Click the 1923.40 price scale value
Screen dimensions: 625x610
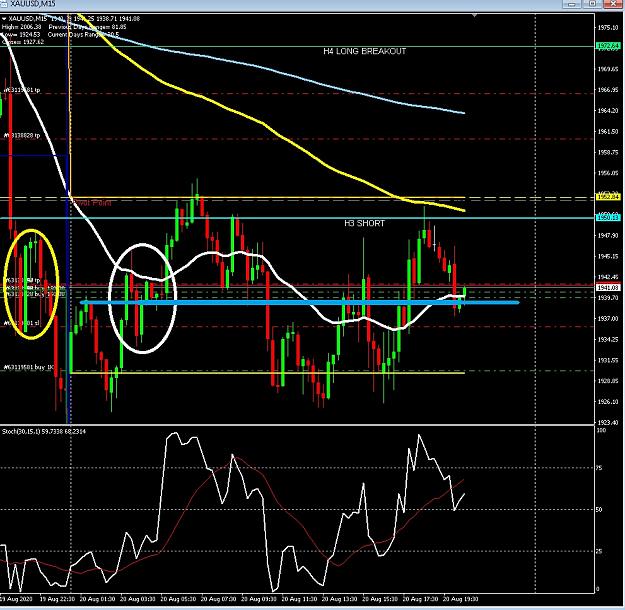pyautogui.click(x=608, y=422)
